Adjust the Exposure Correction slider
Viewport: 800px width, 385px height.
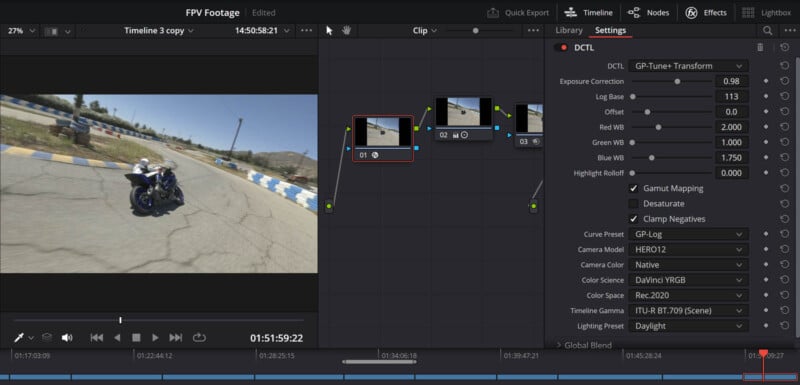pyautogui.click(x=677, y=81)
